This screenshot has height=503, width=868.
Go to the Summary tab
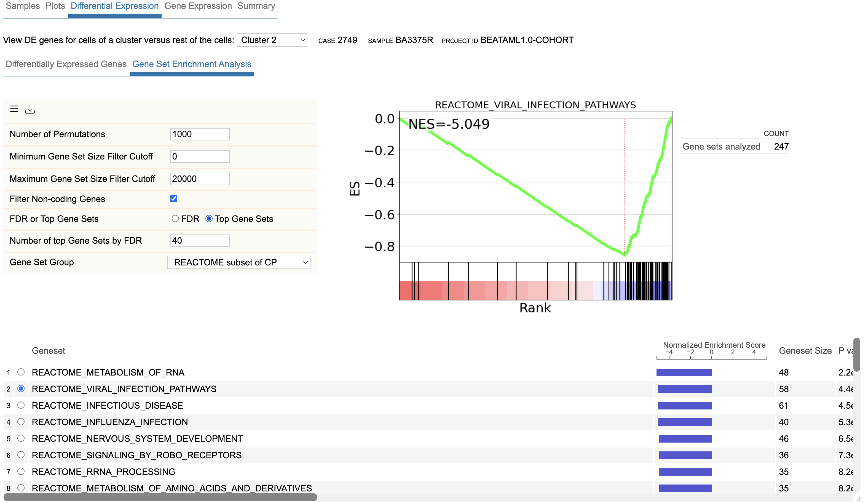pos(256,6)
